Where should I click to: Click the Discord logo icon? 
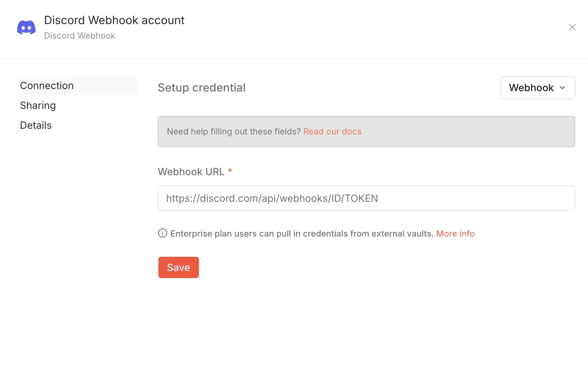pyautogui.click(x=26, y=27)
